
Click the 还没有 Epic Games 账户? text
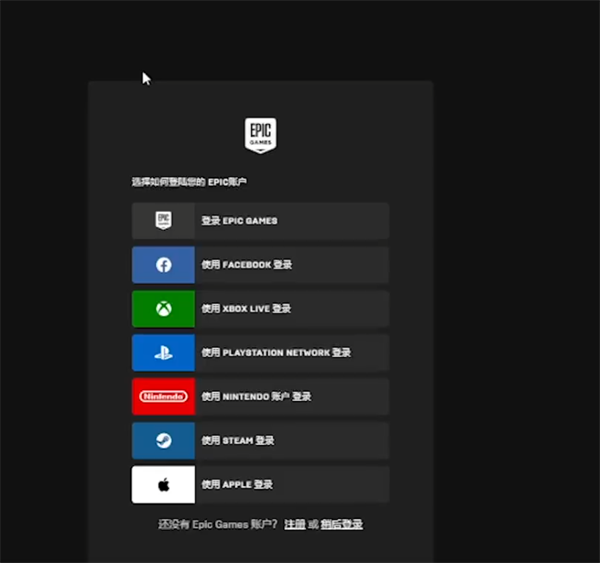tap(218, 524)
